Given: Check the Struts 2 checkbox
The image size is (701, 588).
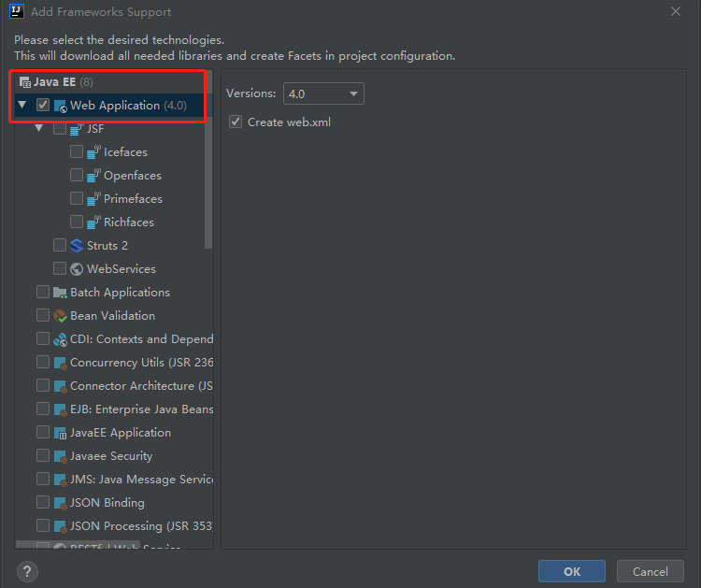Looking at the screenshot, I should pos(60,245).
